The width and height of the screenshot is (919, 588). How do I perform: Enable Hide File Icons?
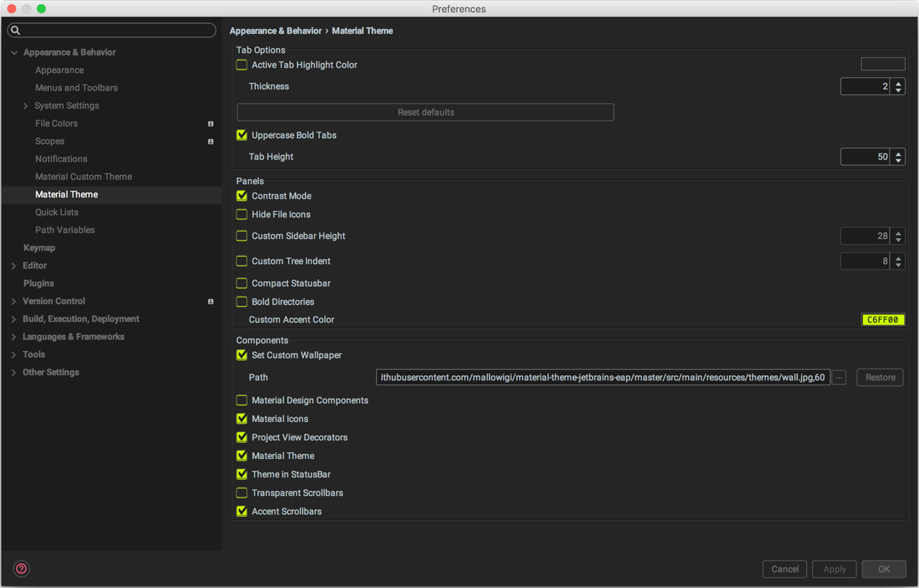241,214
